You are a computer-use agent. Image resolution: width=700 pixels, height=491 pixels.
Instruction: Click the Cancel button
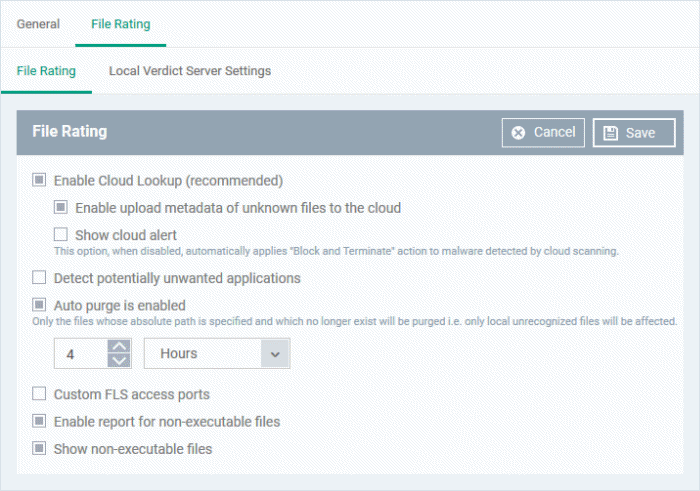point(543,133)
